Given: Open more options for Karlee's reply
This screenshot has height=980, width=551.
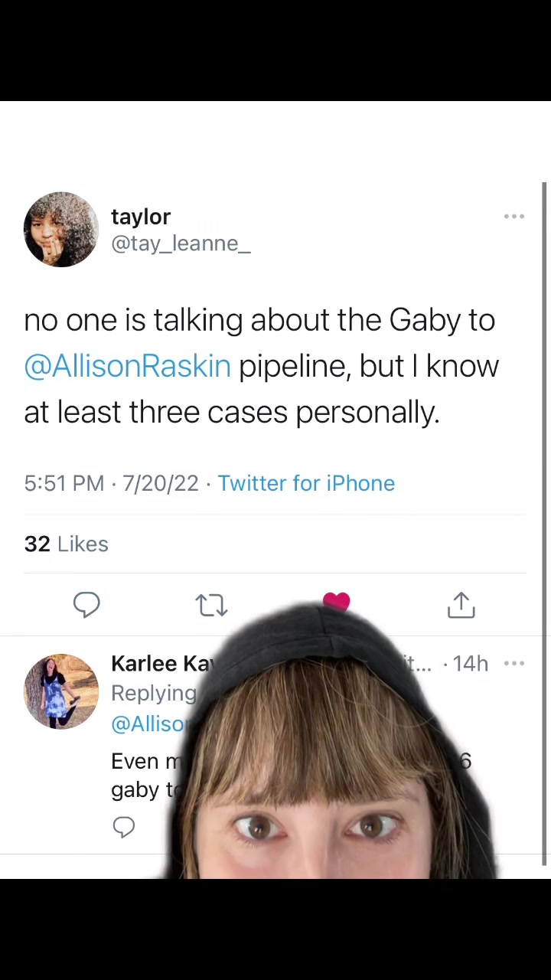Looking at the screenshot, I should (514, 663).
